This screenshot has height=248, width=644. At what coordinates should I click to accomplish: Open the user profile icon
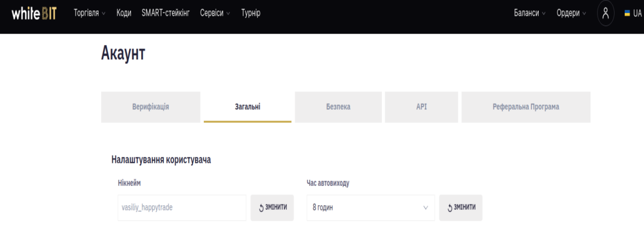(x=605, y=13)
